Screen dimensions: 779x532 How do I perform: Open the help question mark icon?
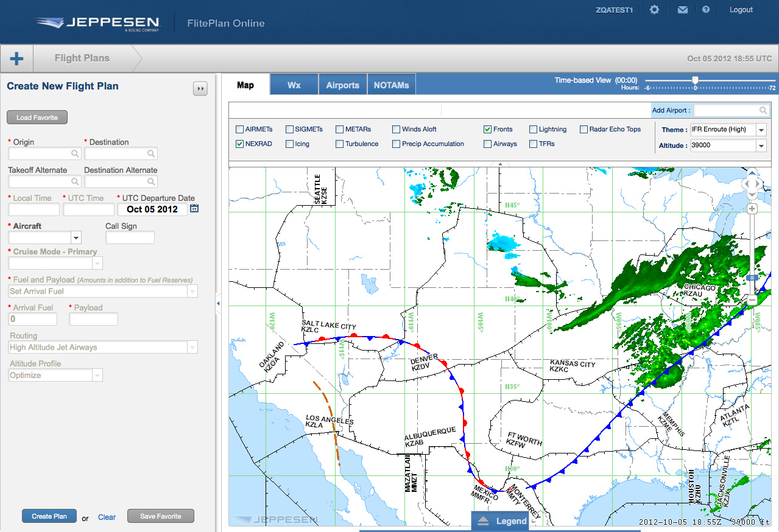[x=706, y=9]
